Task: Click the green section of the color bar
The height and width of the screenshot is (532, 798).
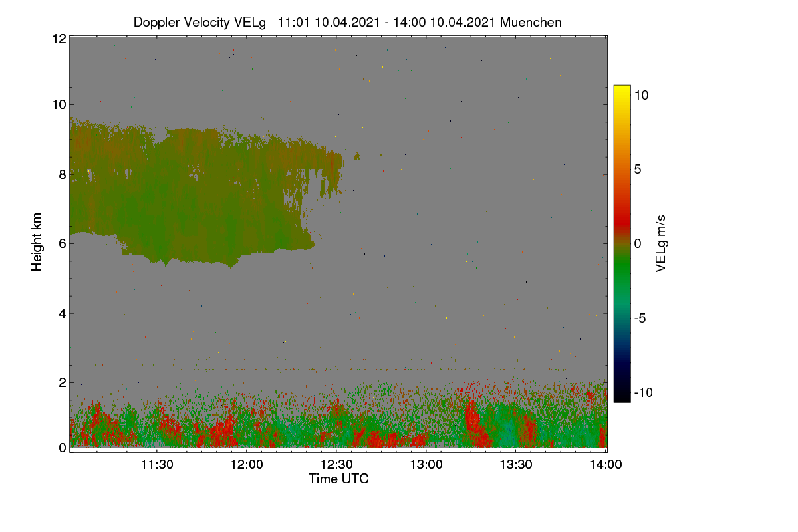Action: pos(622,273)
